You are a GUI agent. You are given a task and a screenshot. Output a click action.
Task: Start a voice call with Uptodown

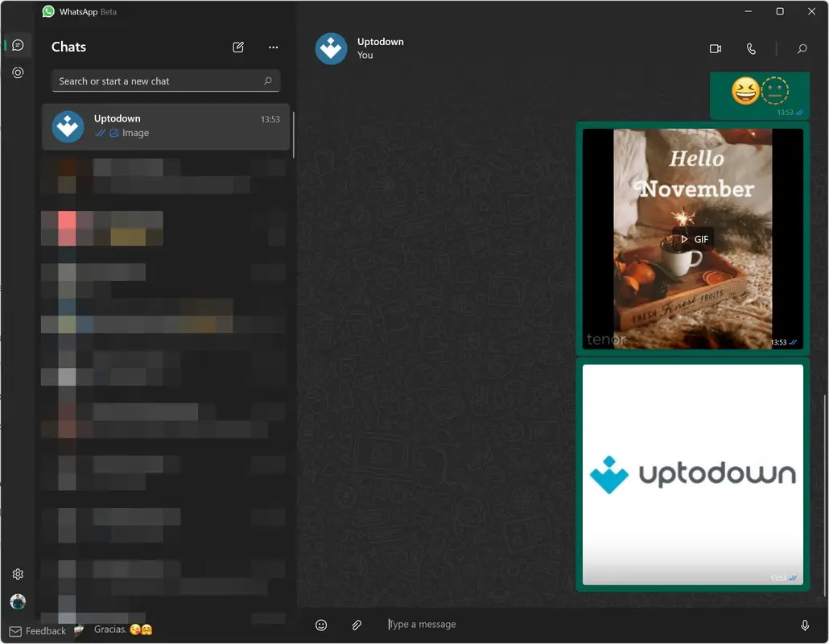pyautogui.click(x=750, y=48)
